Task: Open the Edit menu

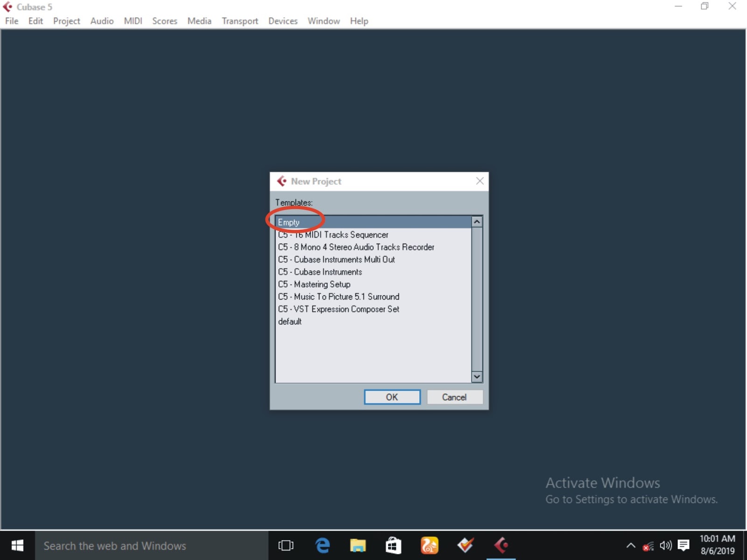Action: [x=35, y=21]
